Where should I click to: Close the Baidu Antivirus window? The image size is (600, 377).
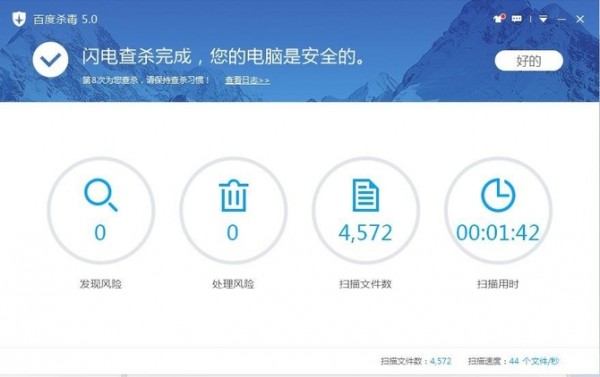pos(580,19)
